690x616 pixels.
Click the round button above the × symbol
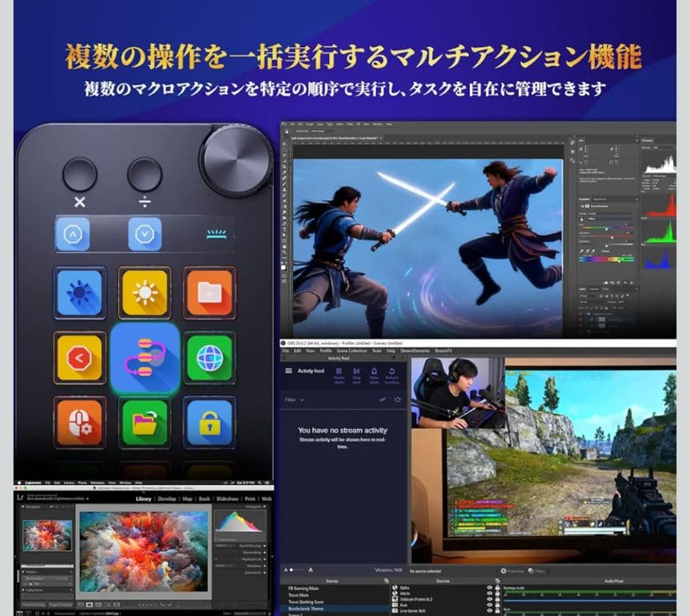click(80, 174)
